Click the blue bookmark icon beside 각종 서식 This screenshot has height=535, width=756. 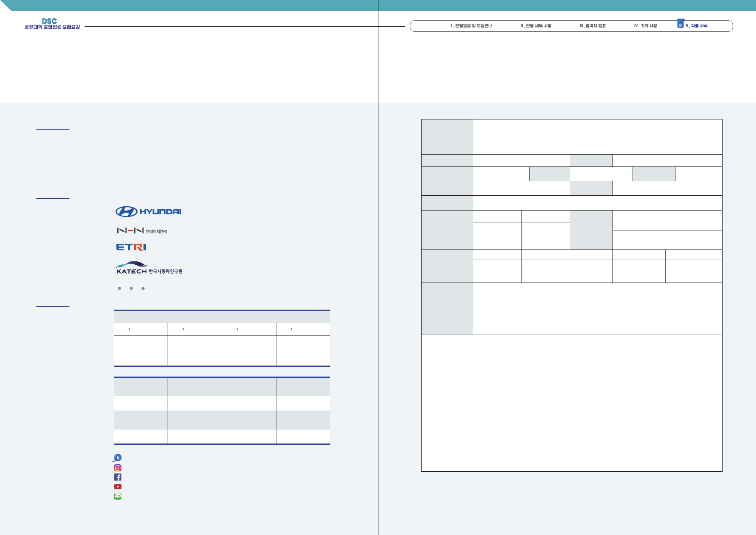coord(681,24)
